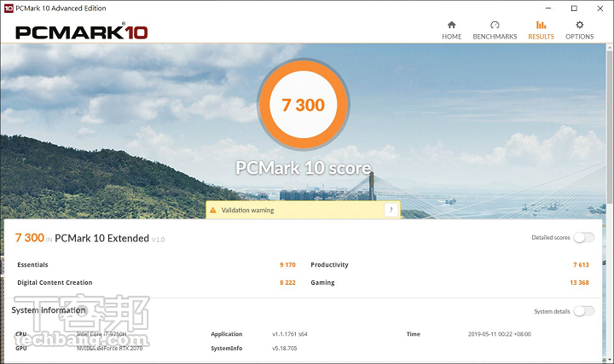
Task: Open the validation warning help question mark
Action: pos(391,211)
